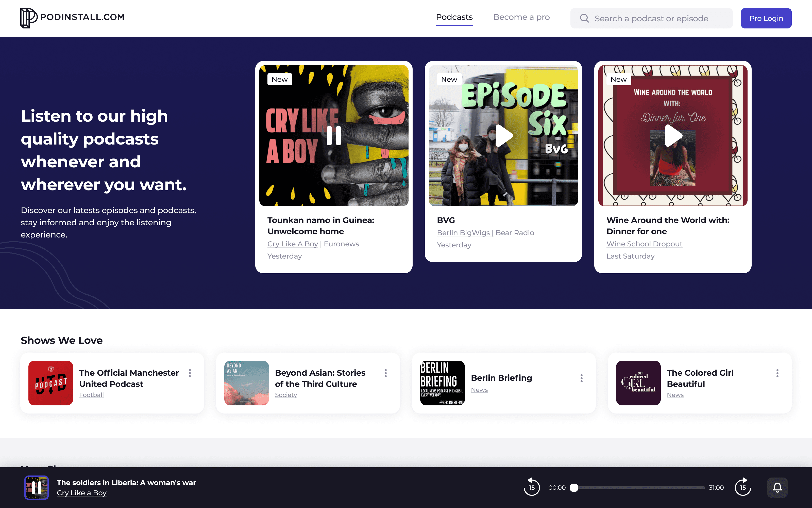Image resolution: width=812 pixels, height=508 pixels.
Task: Click the PODINSTALL.COM logo
Action: (72, 18)
